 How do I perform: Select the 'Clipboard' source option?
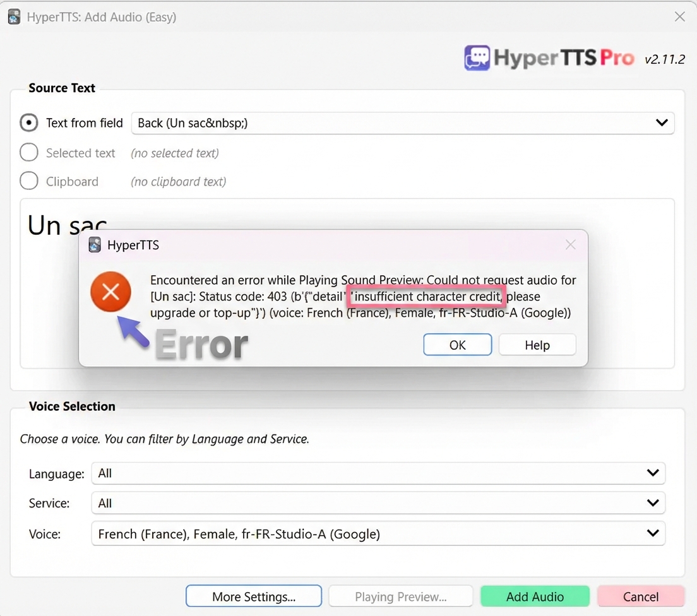coord(28,181)
